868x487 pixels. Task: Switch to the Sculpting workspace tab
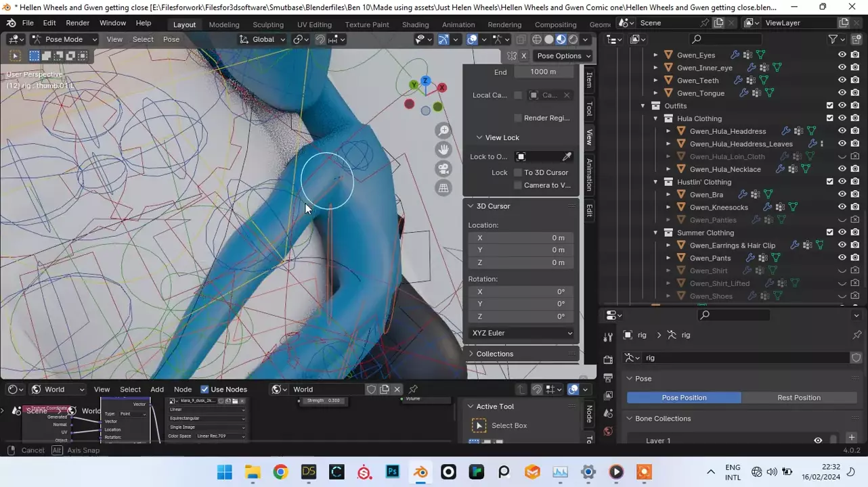pyautogui.click(x=267, y=24)
